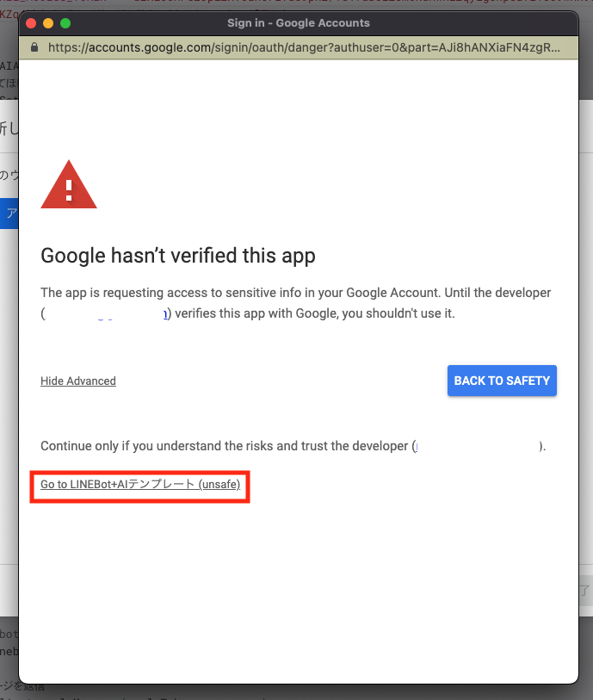Screen dimensions: 593x700
Task: Click the background 新し heading at left edge
Action: [x=9, y=127]
